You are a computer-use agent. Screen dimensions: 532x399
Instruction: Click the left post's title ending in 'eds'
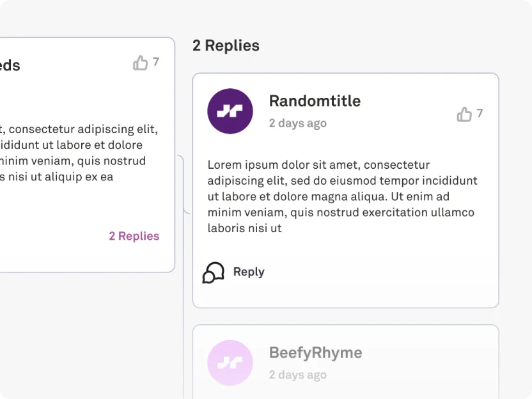coord(10,65)
